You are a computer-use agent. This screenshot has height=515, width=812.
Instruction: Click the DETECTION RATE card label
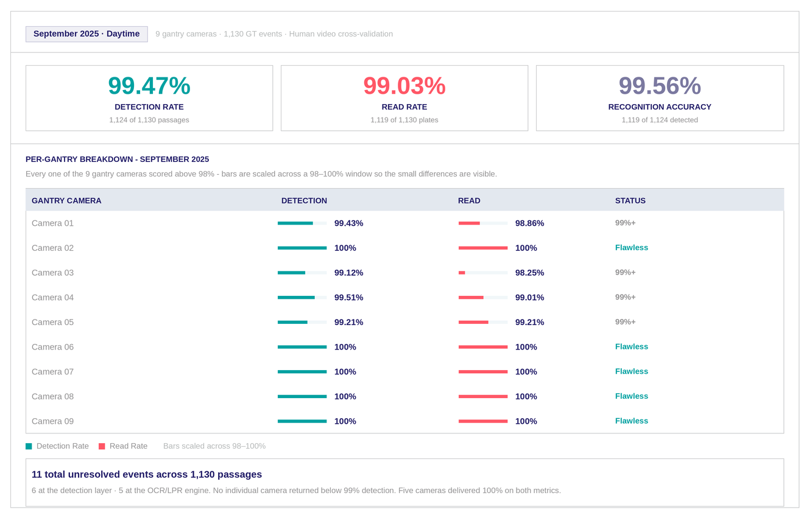149,107
